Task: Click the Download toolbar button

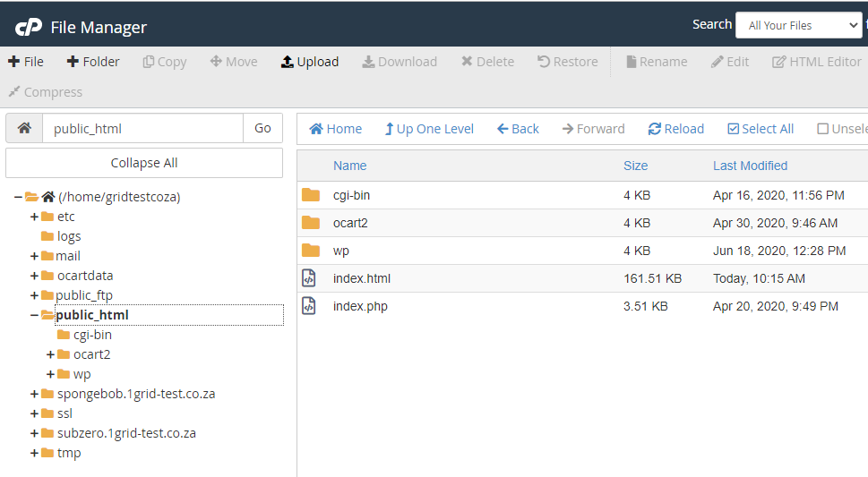Action: coord(400,62)
